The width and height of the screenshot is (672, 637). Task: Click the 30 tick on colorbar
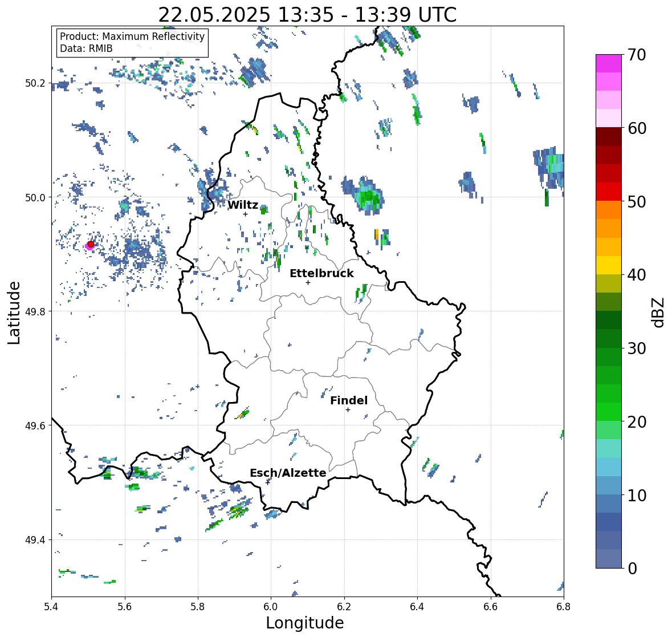pos(637,348)
